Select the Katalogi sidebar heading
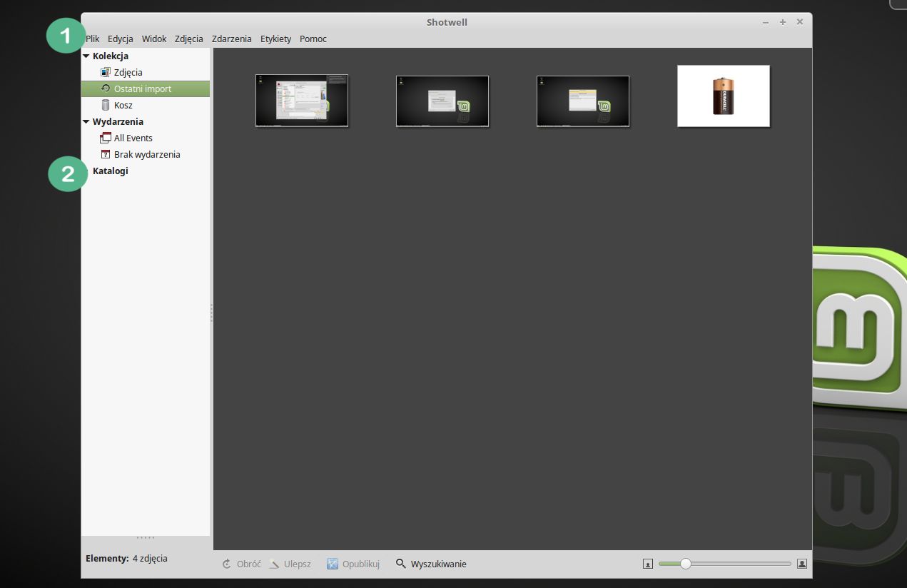The height and width of the screenshot is (588, 907). click(111, 171)
